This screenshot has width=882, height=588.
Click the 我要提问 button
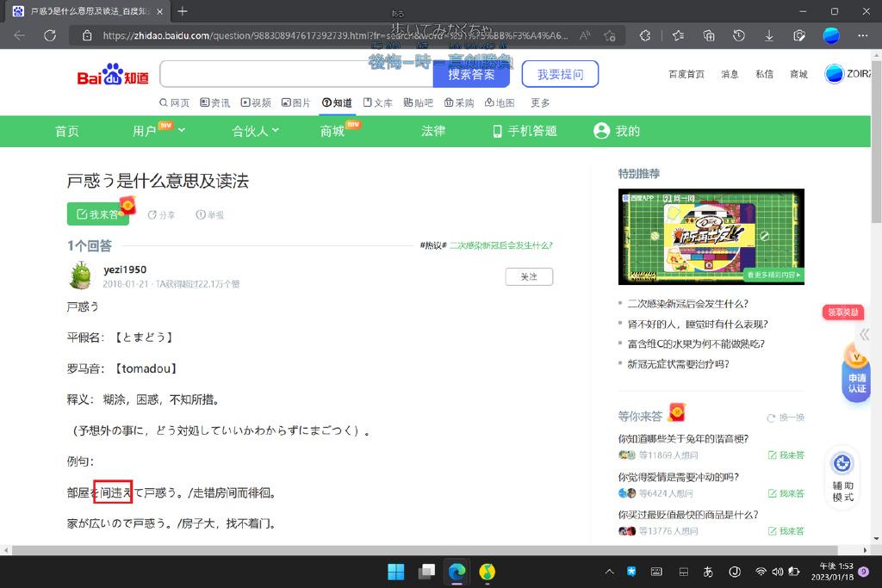point(560,74)
